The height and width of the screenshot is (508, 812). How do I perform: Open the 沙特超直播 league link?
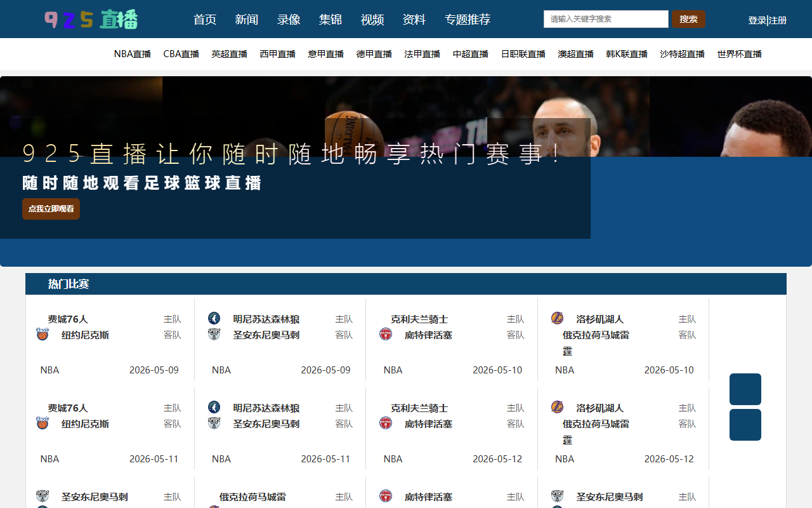683,54
